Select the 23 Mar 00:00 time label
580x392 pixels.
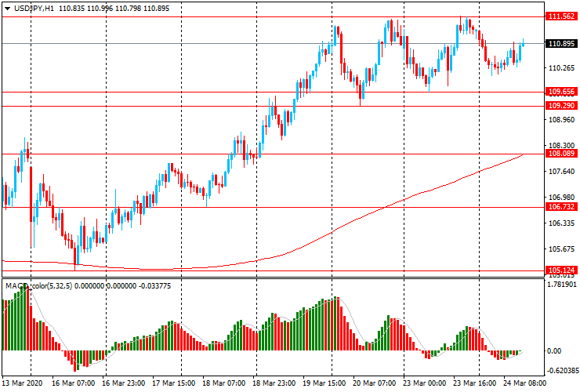pyautogui.click(x=425, y=384)
